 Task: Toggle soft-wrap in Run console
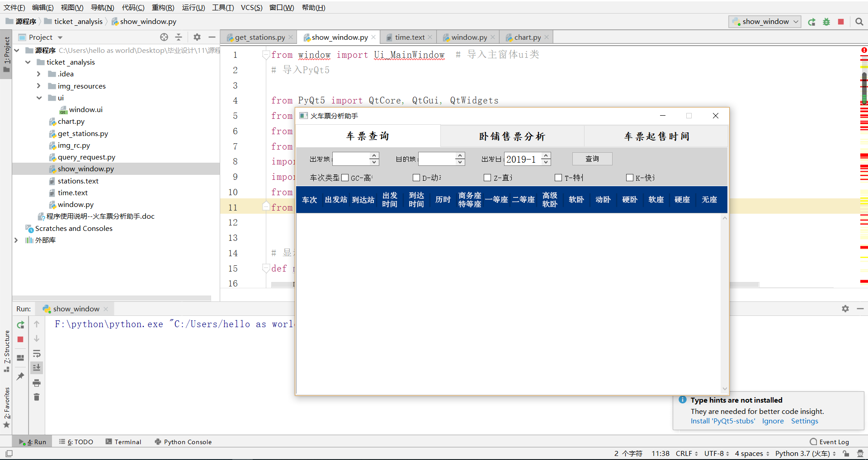(x=37, y=353)
